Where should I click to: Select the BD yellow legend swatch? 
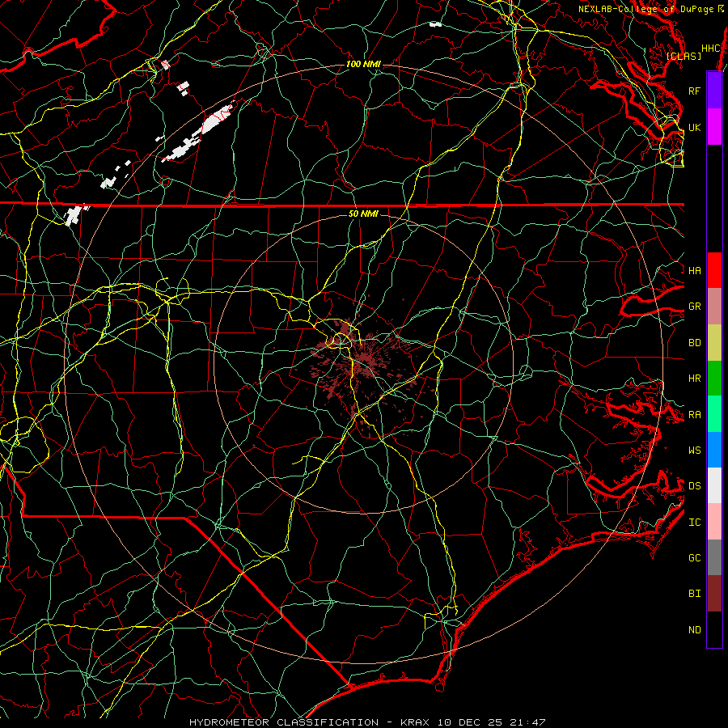click(x=714, y=343)
